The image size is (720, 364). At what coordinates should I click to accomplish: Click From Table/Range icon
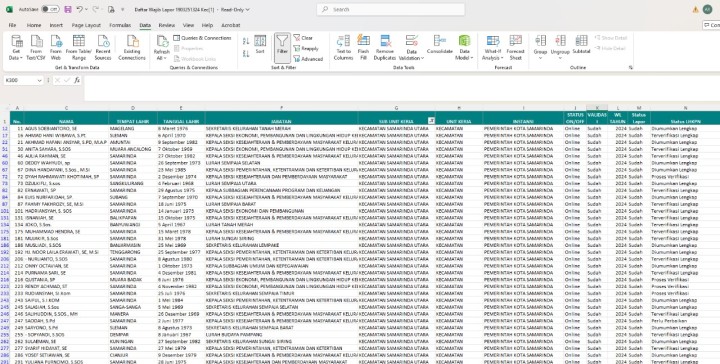click(79, 48)
